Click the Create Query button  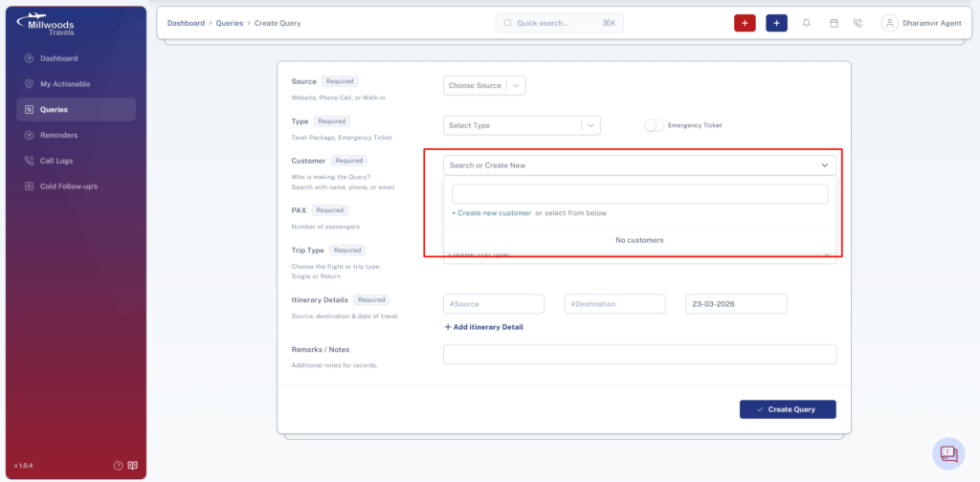coord(788,409)
